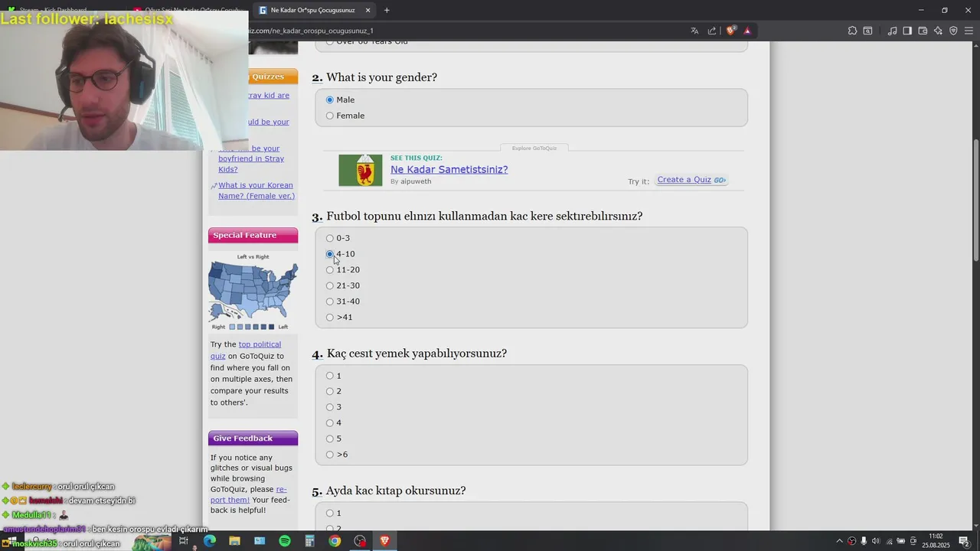Click the microphone tray icon
Screen dimensions: 980x551
point(864,541)
